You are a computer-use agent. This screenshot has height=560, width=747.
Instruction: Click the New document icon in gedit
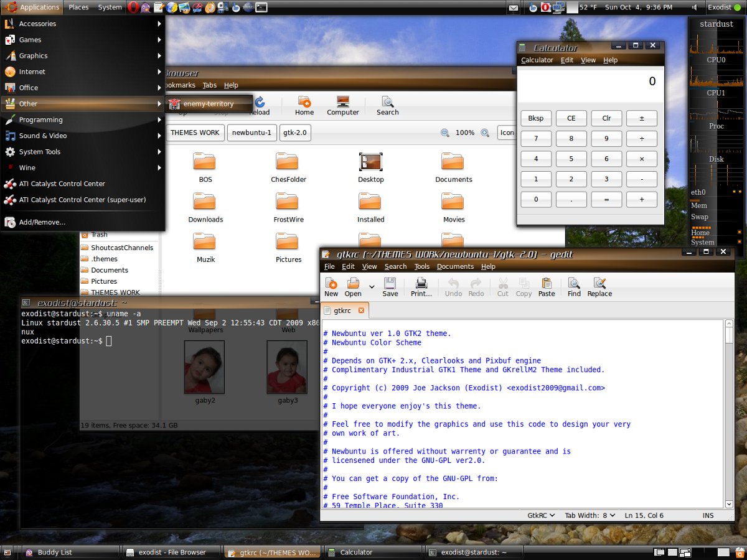click(x=331, y=287)
